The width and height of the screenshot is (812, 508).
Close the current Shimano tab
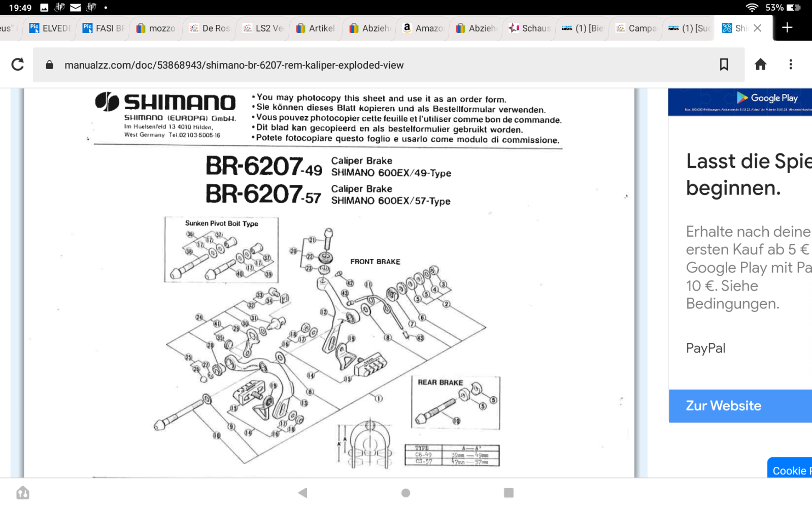[758, 28]
